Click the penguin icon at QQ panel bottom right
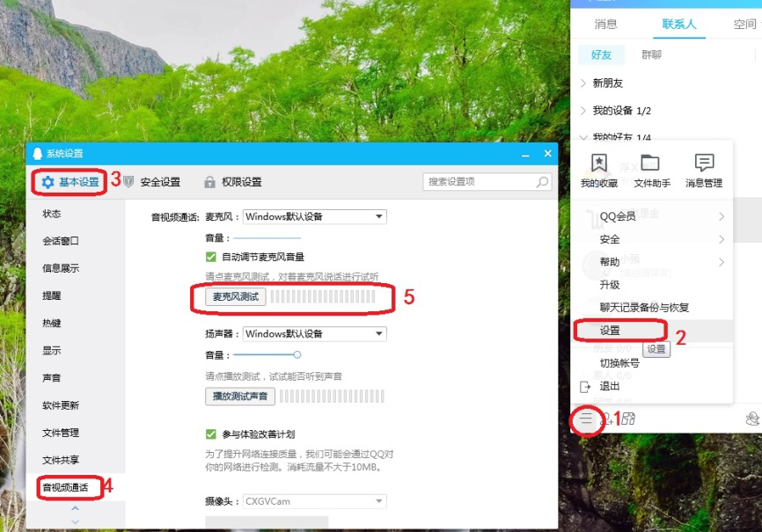Screen dimensions: 762x532 752,419
